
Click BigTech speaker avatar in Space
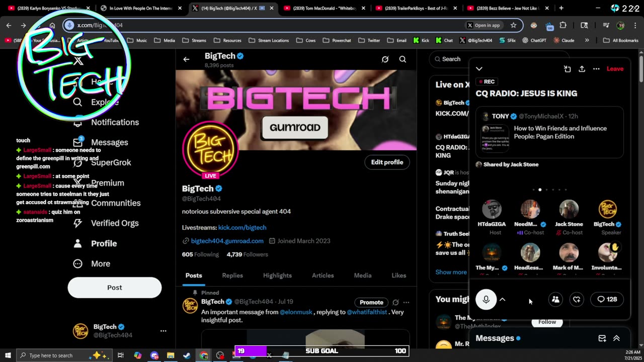(x=607, y=209)
